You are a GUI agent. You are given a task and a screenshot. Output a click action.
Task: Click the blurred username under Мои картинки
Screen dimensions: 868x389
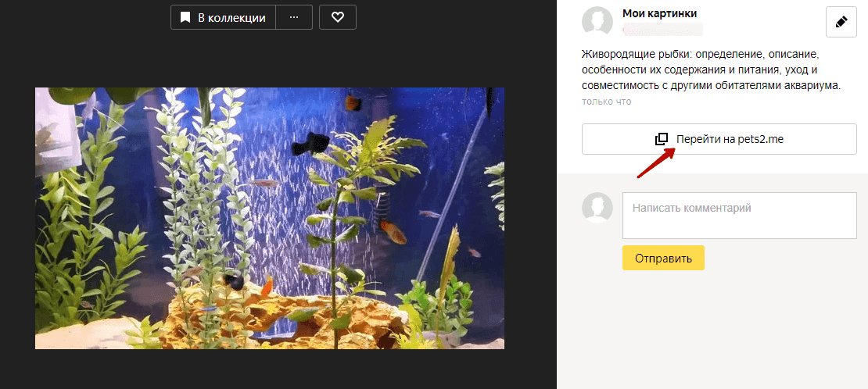click(x=662, y=30)
